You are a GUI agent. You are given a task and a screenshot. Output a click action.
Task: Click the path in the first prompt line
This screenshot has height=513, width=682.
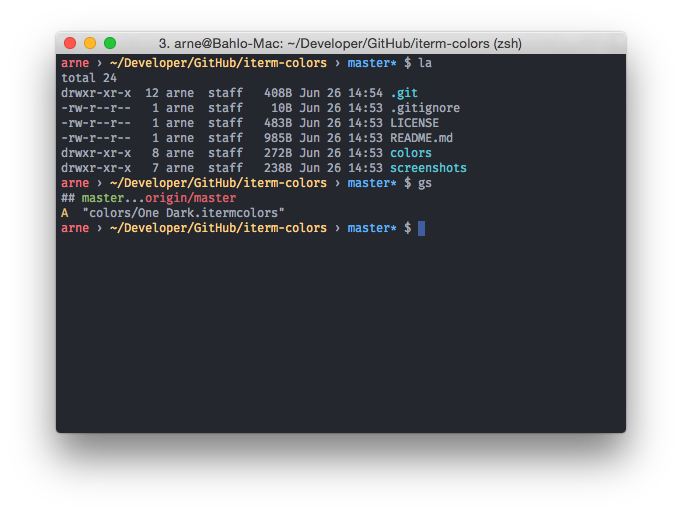tap(218, 63)
